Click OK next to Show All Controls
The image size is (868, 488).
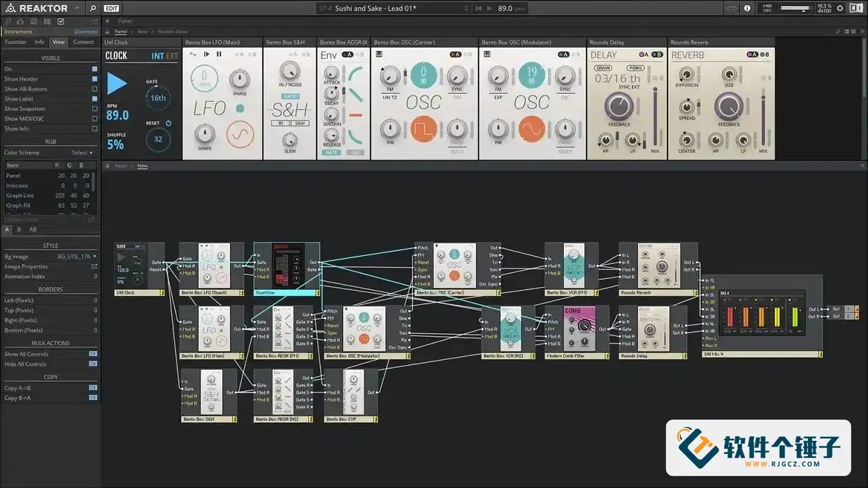click(x=93, y=354)
